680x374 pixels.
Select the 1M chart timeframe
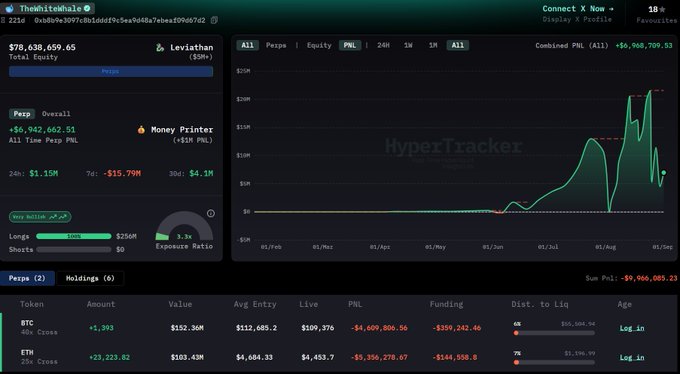pyautogui.click(x=433, y=45)
